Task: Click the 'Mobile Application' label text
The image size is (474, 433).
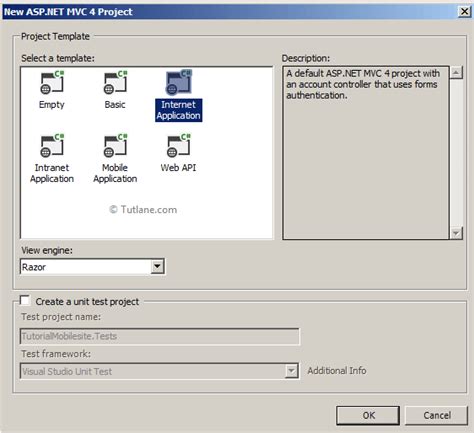Action: pyautogui.click(x=115, y=173)
